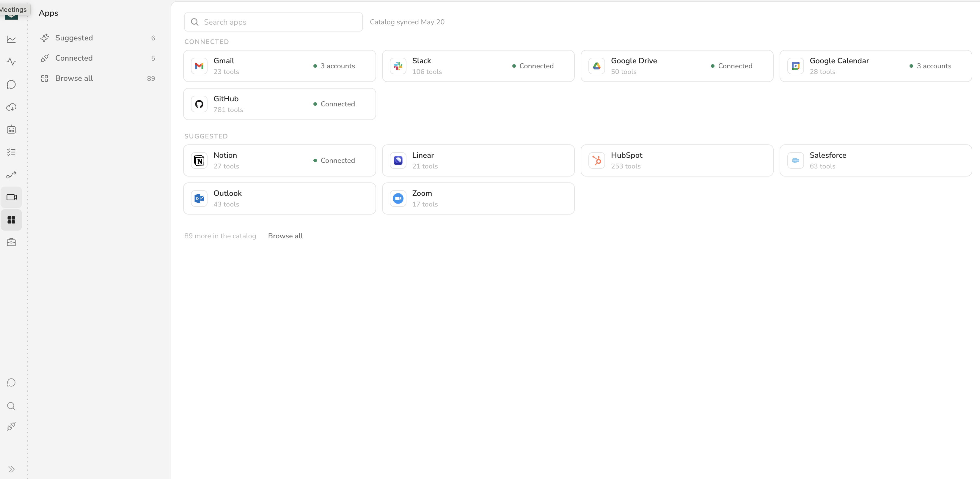Click the Salesforce card title
Screen dimensions: 980x479
[x=828, y=155]
